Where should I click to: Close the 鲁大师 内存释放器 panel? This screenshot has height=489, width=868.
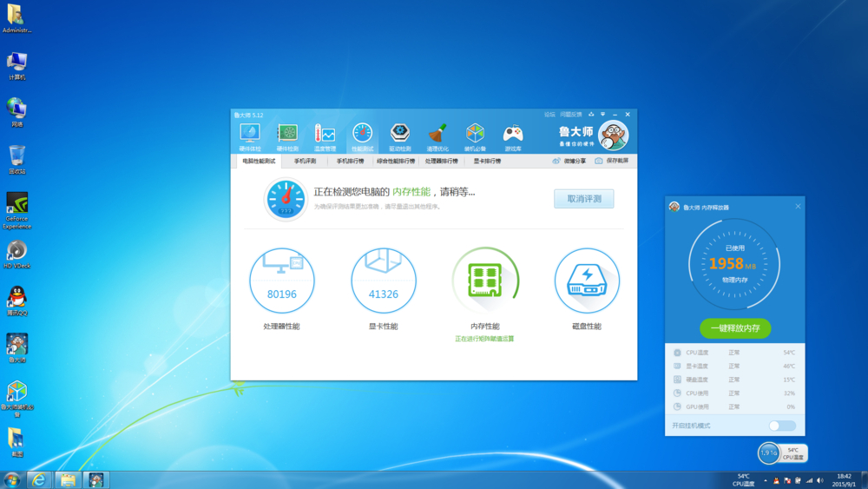tap(798, 207)
